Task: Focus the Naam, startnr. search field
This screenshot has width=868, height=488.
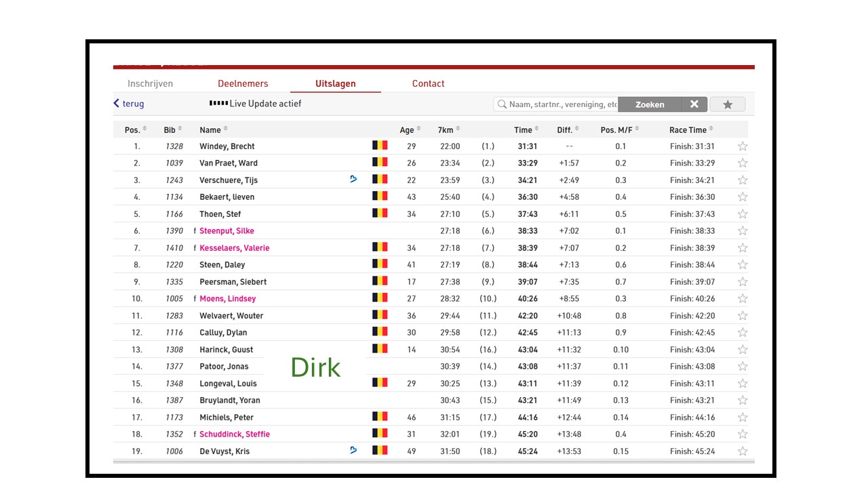Action: [563, 104]
